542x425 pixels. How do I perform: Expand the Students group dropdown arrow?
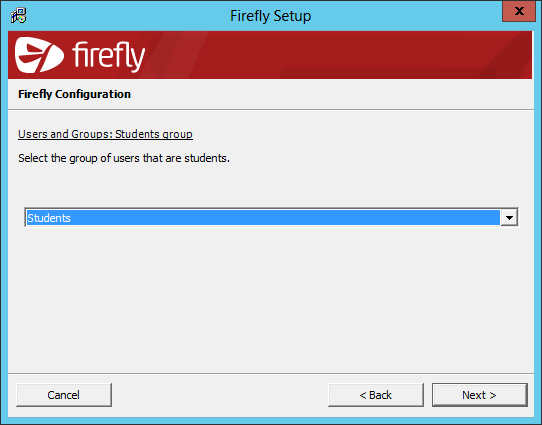(x=509, y=218)
